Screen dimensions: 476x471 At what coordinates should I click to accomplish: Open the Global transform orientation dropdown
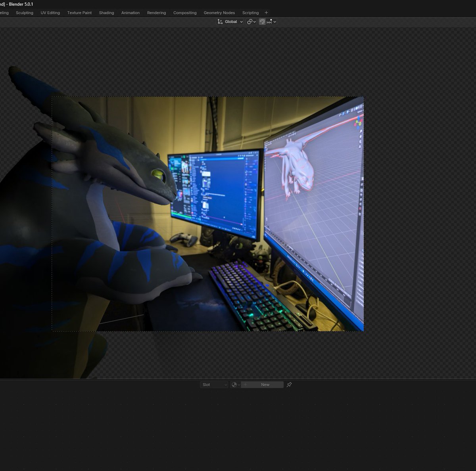tap(230, 22)
